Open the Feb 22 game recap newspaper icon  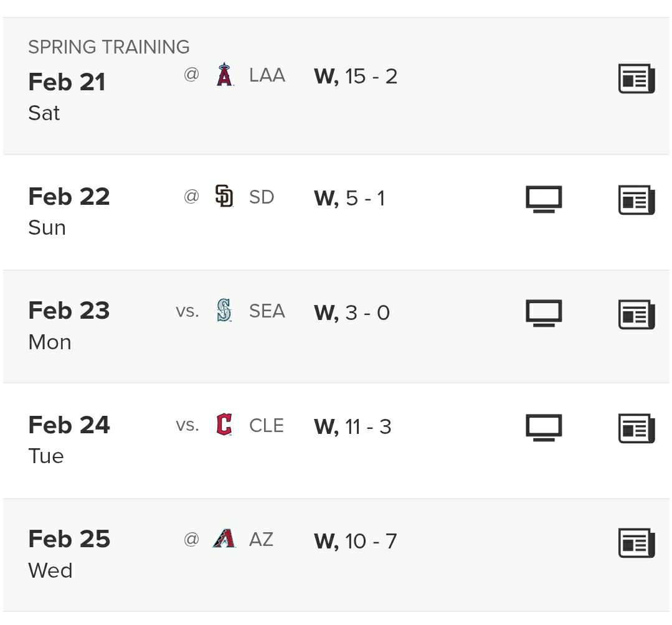(636, 200)
